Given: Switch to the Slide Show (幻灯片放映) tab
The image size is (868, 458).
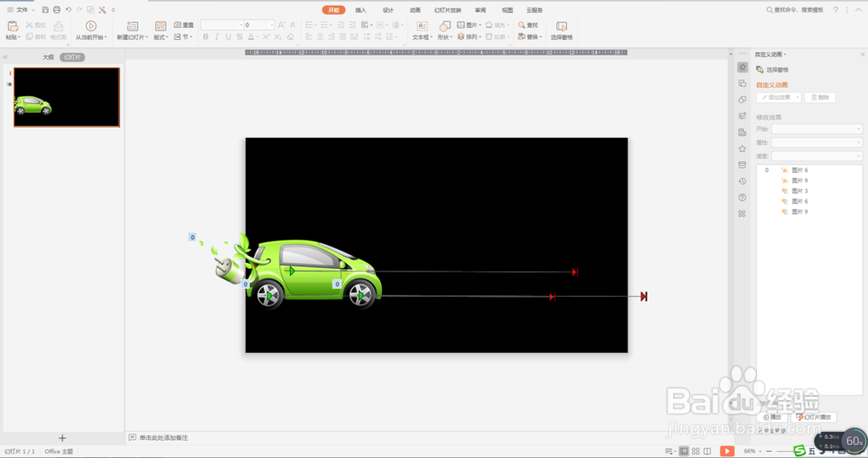Looking at the screenshot, I should pos(448,10).
